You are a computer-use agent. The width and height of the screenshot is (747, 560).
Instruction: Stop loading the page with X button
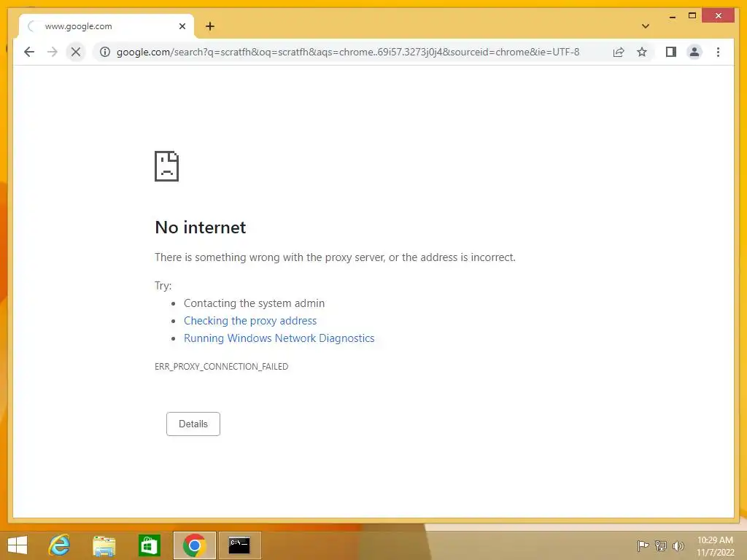pos(76,52)
